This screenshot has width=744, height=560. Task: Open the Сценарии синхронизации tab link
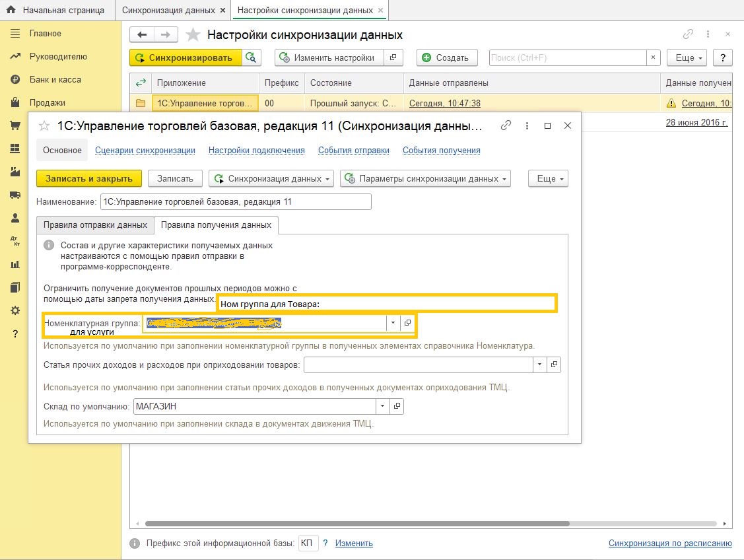click(145, 150)
